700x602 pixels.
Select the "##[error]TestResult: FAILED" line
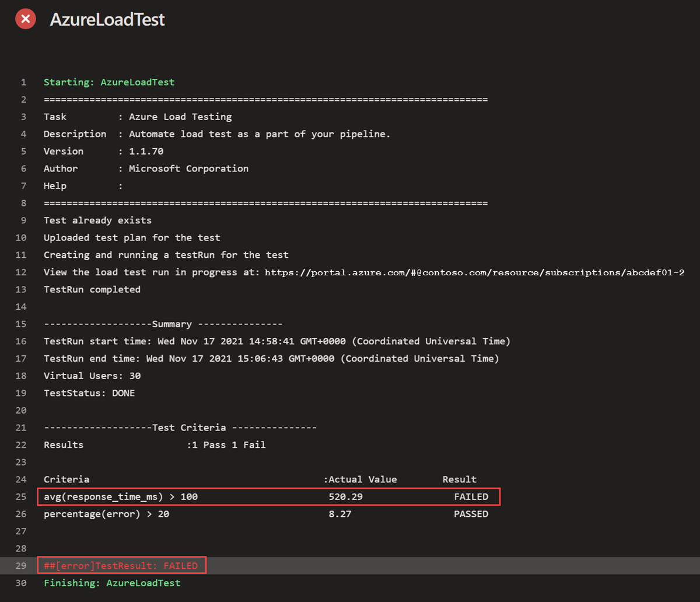tap(121, 566)
